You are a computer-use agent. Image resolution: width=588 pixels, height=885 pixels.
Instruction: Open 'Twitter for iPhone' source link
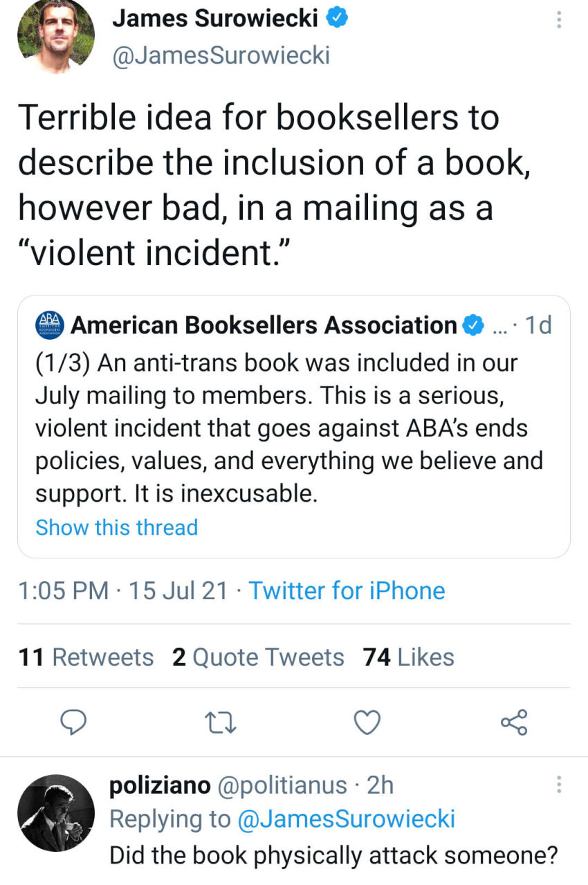347,590
